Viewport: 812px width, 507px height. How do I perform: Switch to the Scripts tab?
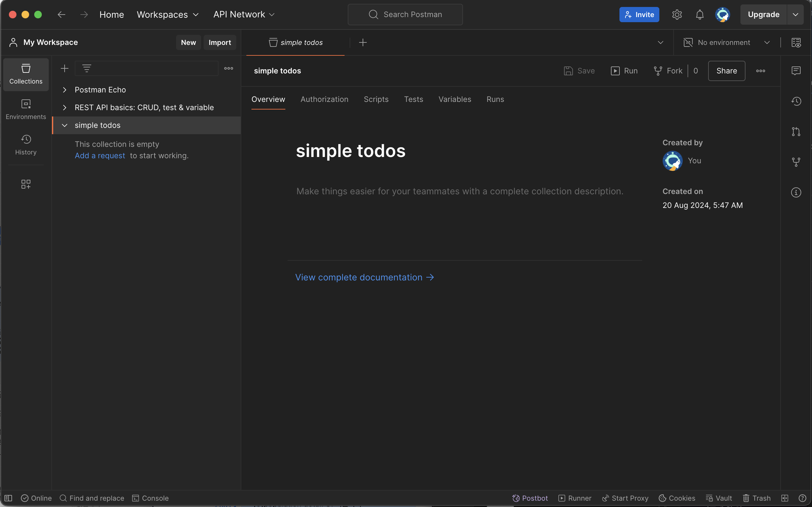[x=376, y=99]
